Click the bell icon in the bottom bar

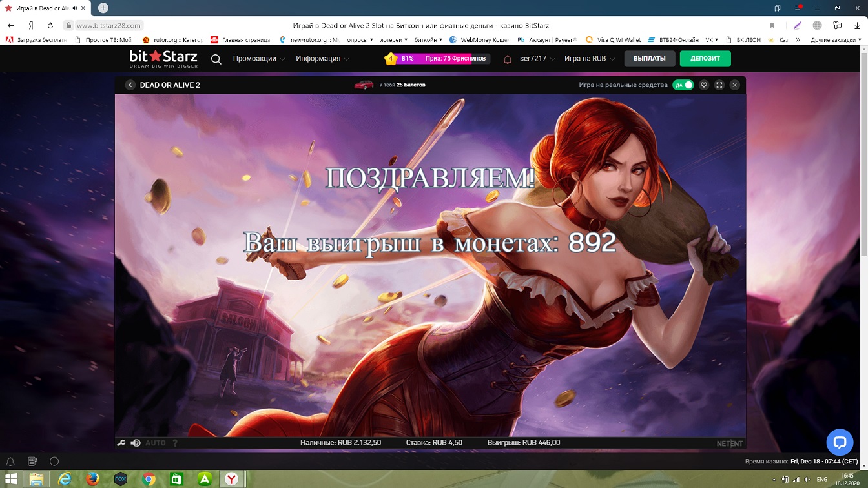click(x=10, y=462)
